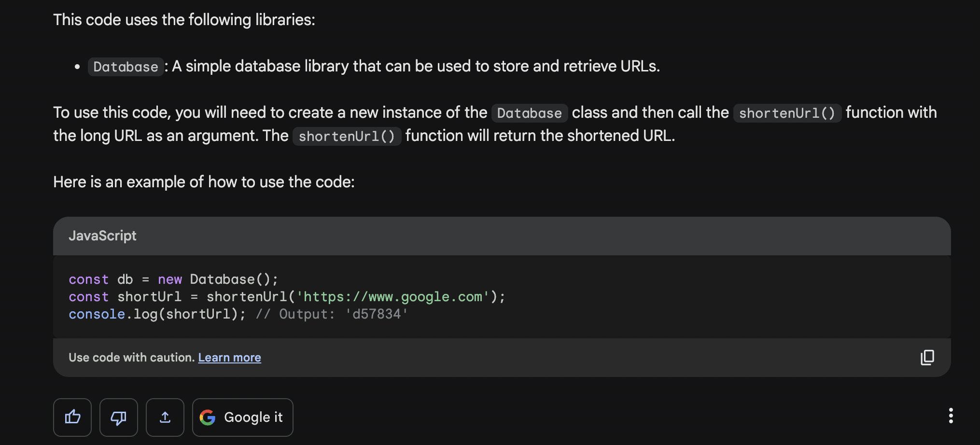Click the thumbs down bad response icon
980x445 pixels.
[119, 417]
